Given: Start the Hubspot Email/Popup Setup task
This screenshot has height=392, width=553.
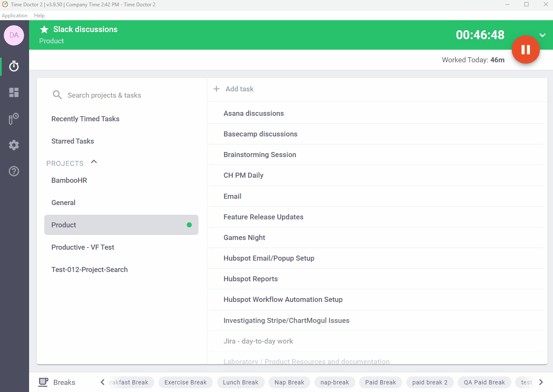Looking at the screenshot, I should point(375,258).
